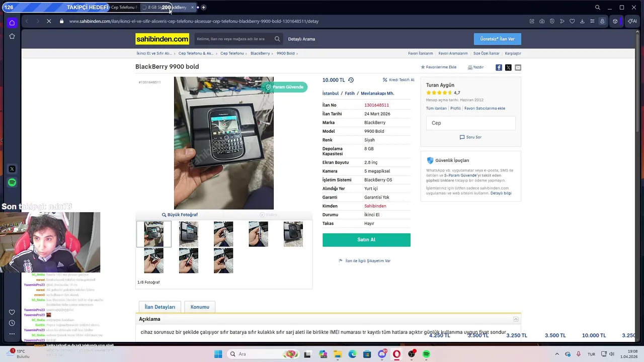Share listing on X
The image size is (644, 362).
tap(508, 67)
